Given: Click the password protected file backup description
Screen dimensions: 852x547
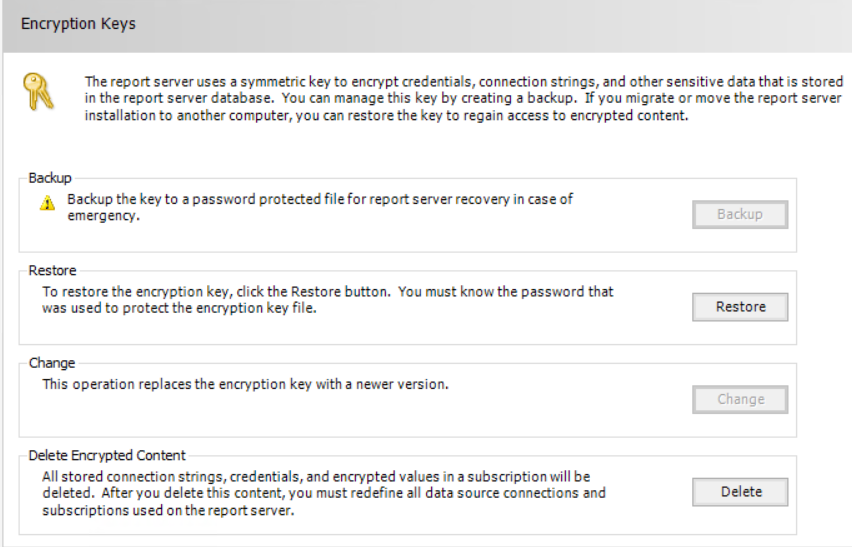Looking at the screenshot, I should (320, 199).
